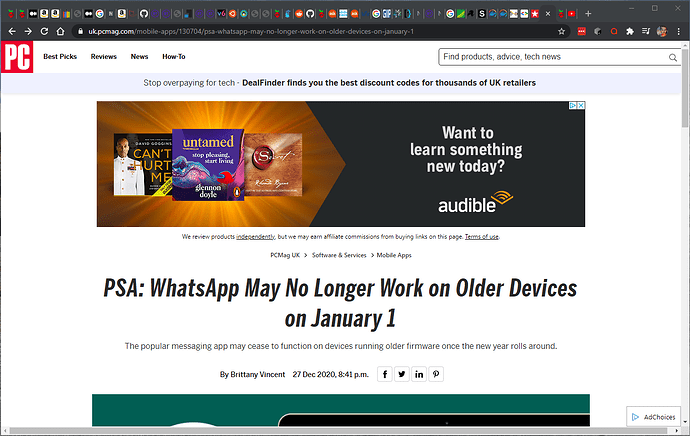690x436 pixels.
Task: Click the '27 Dec 2020, 8:41 p.m.' date
Action: pos(330,374)
